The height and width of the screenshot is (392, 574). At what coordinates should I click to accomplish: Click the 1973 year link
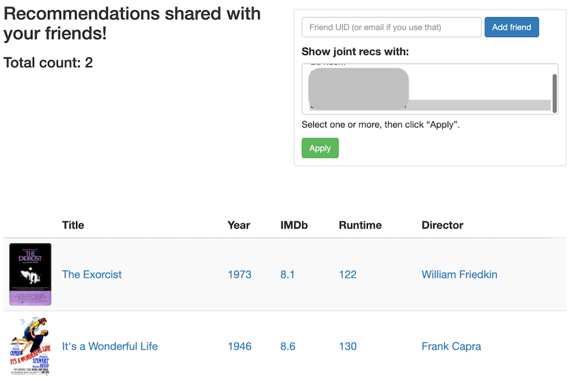[240, 275]
